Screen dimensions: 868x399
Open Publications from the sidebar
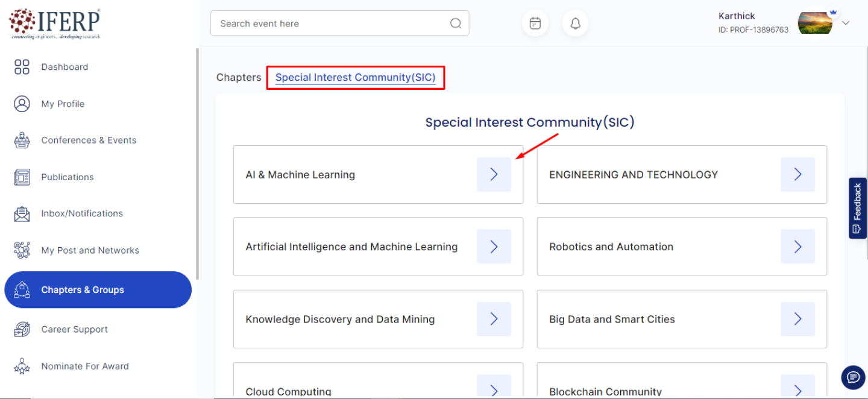coord(68,177)
